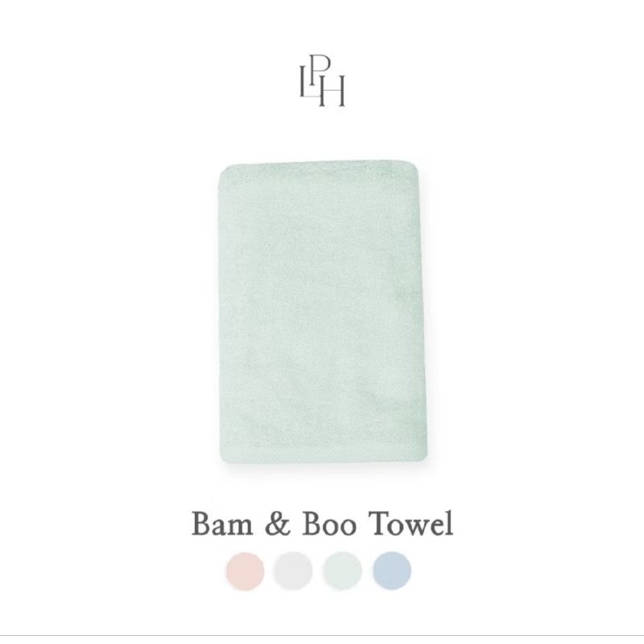The width and height of the screenshot is (644, 644).
Task: Click the center of the folded towel
Action: 322,312
